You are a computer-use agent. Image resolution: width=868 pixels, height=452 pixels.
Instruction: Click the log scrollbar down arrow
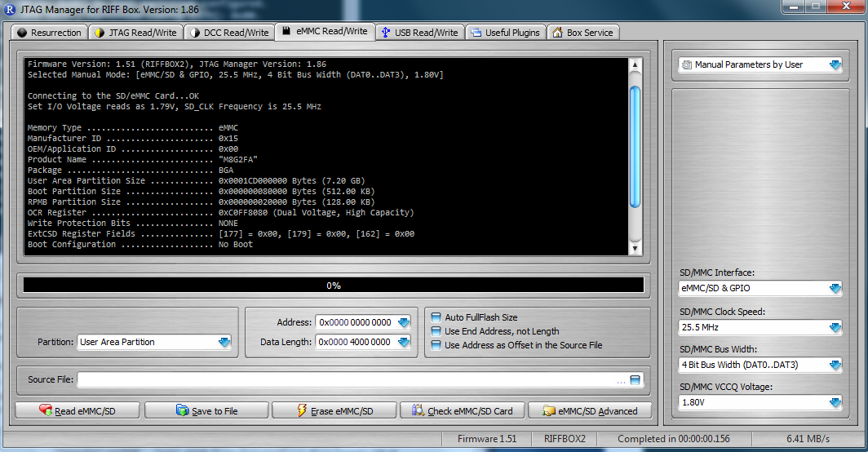635,249
